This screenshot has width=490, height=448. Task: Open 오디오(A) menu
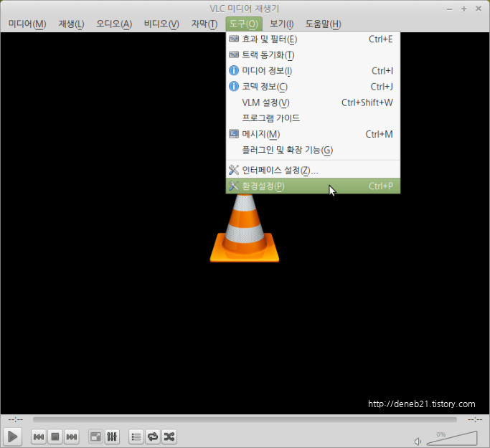pyautogui.click(x=114, y=24)
